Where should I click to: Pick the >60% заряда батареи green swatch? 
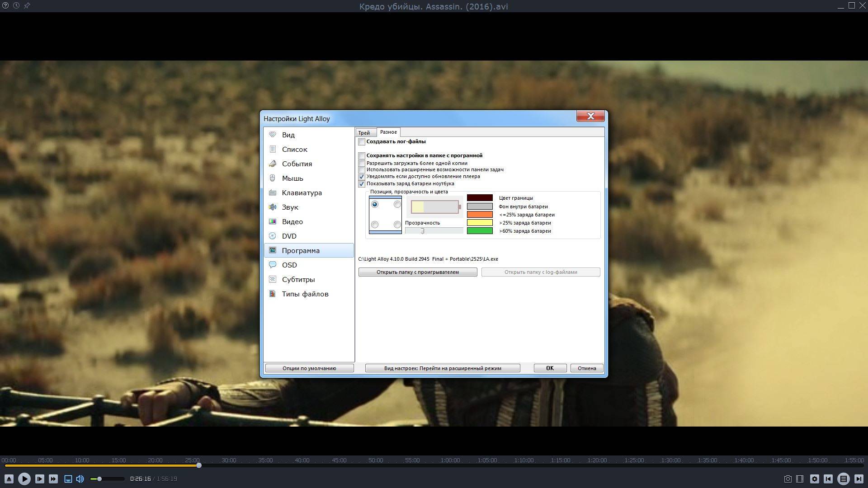[x=480, y=231]
